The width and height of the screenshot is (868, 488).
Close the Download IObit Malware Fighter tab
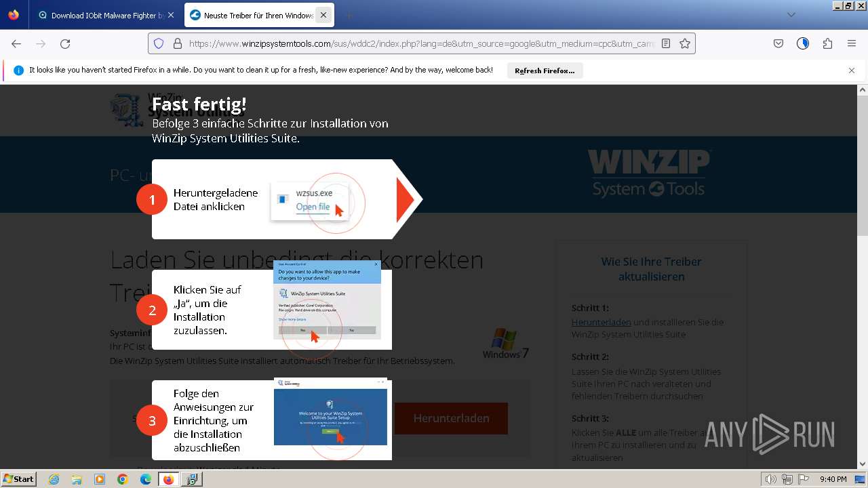point(170,15)
